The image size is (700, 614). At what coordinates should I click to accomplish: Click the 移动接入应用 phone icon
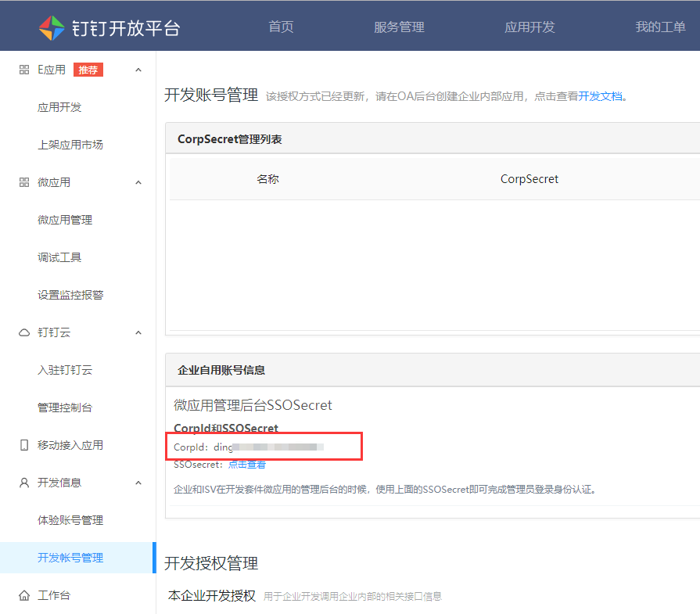23,445
